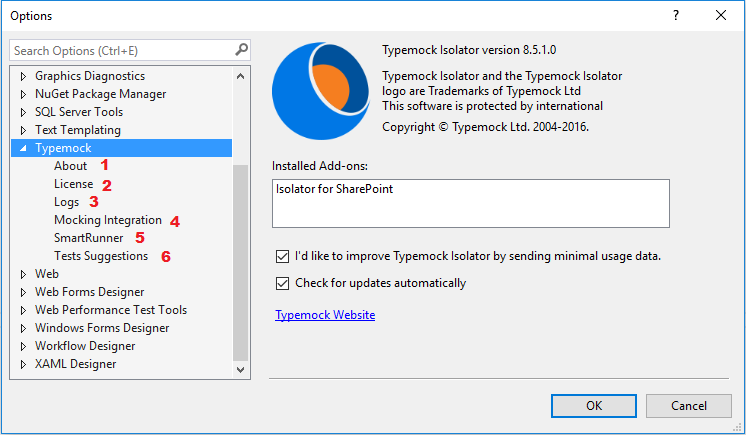The image size is (746, 435).
Task: Select Tests Suggestions in the tree
Action: tap(100, 256)
